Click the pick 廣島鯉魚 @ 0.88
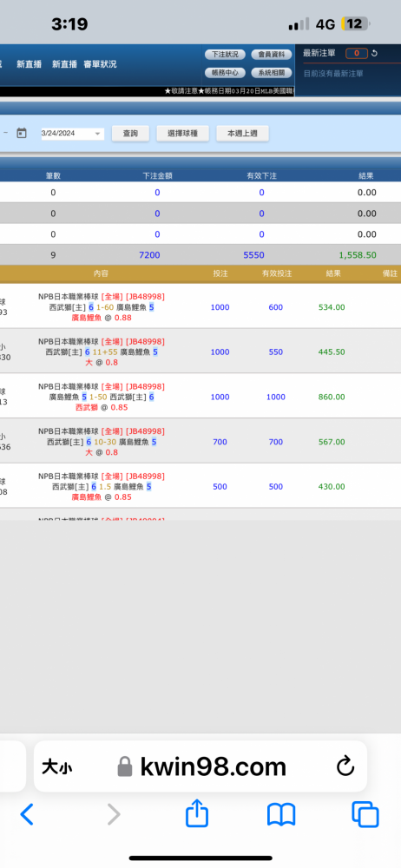 click(x=102, y=318)
